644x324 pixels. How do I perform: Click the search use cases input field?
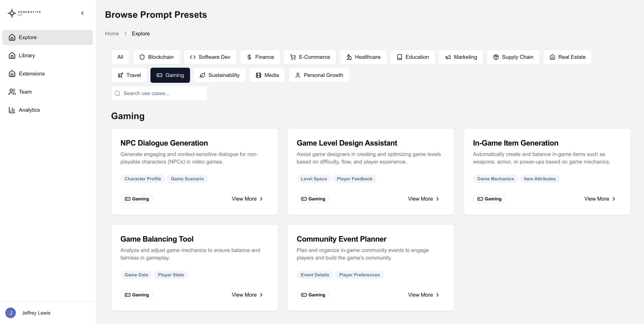tap(159, 93)
